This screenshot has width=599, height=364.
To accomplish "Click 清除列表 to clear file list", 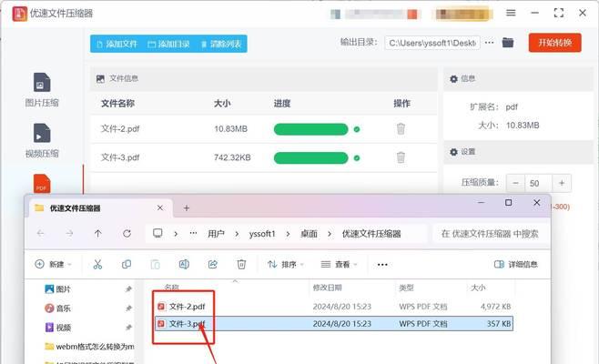I will [221, 44].
